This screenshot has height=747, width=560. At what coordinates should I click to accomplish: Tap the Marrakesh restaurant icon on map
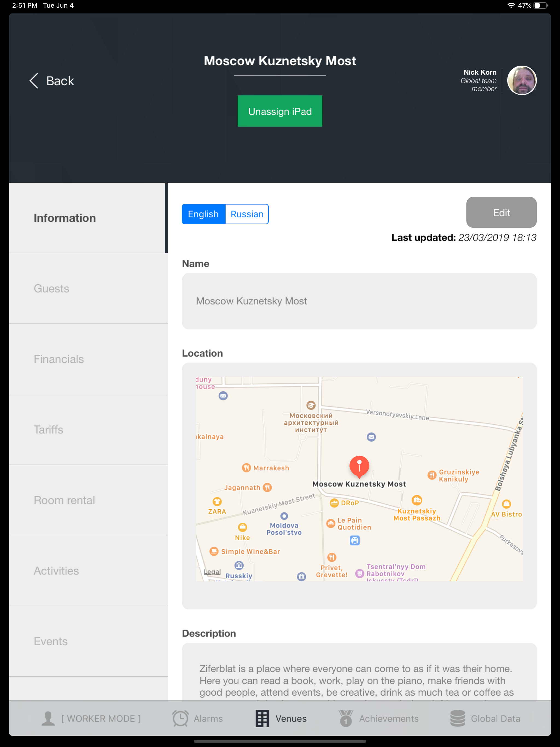click(246, 468)
